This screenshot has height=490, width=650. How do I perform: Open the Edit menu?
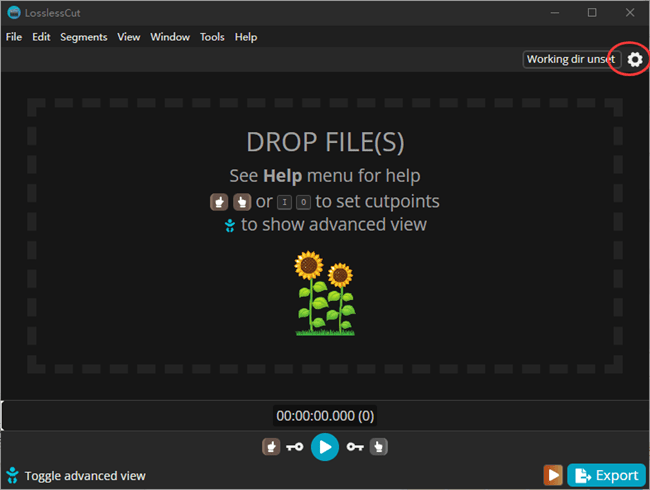[x=41, y=37]
